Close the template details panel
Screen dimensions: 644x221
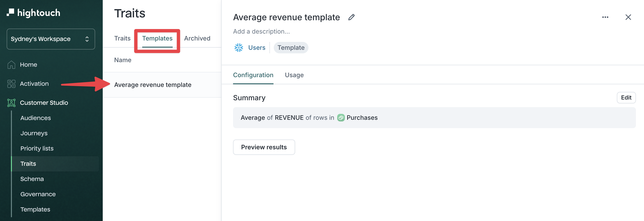click(x=628, y=17)
